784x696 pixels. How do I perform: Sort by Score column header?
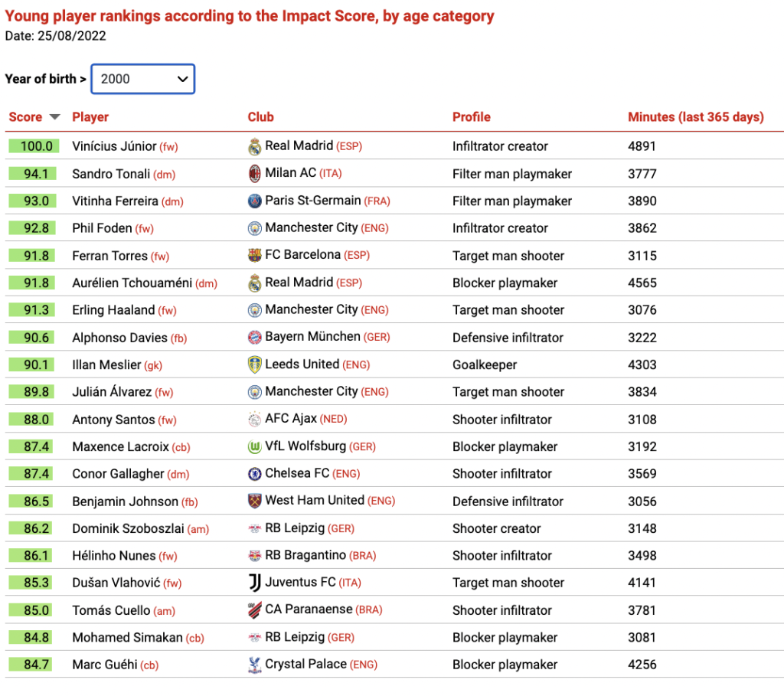tap(25, 117)
